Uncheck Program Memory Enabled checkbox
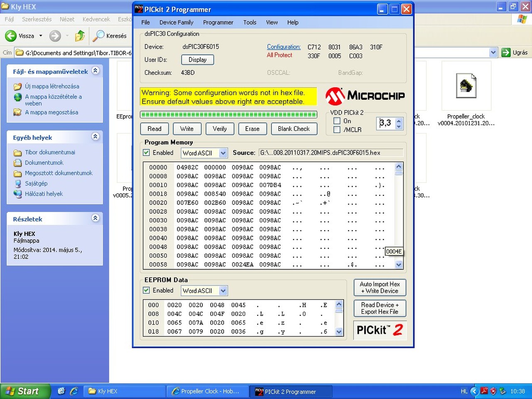Image resolution: width=532 pixels, height=399 pixels. click(146, 153)
